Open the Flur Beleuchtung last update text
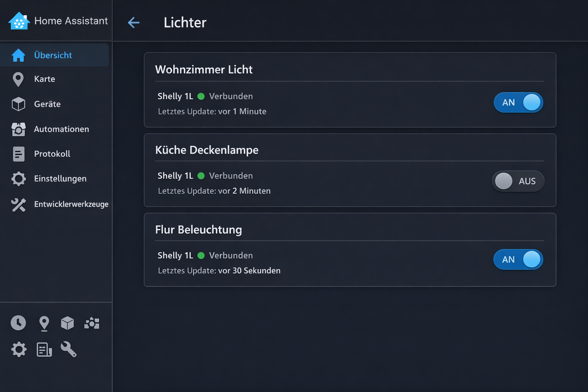588x392 pixels. tap(219, 271)
